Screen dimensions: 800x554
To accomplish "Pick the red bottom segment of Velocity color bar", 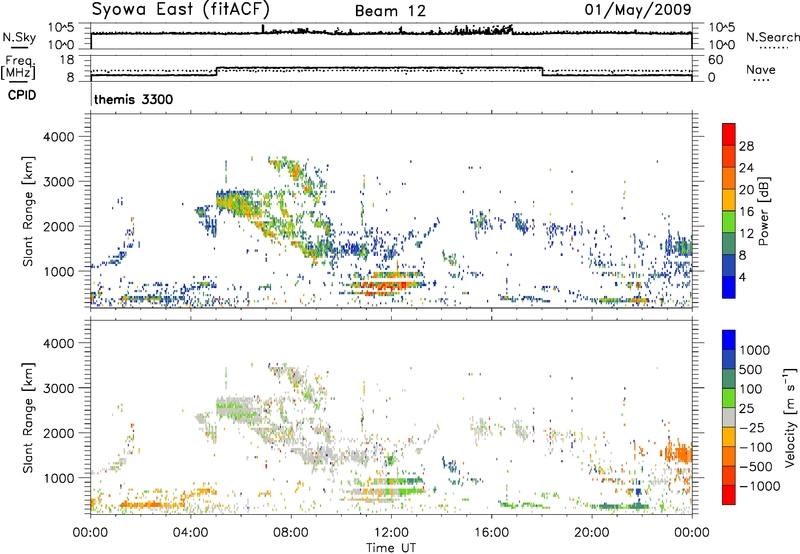I will (x=729, y=495).
